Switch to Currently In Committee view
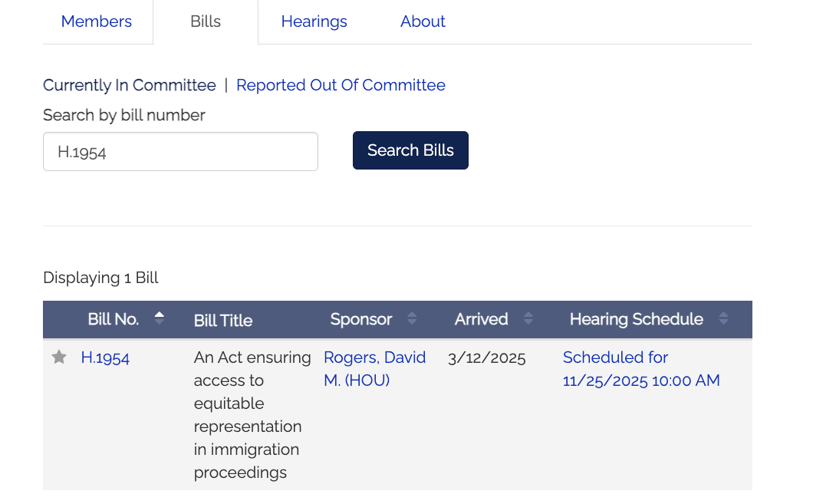The width and height of the screenshot is (813, 504). [x=129, y=85]
